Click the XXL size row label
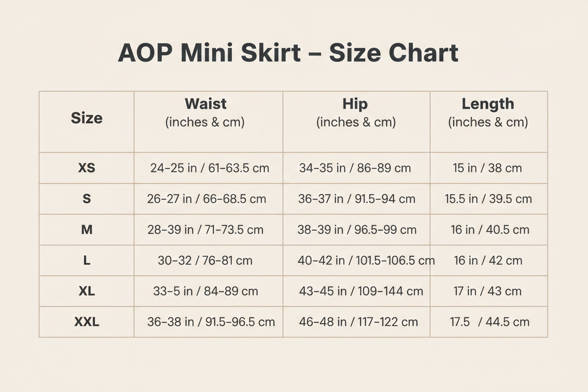Viewport: 588px width, 392px height. click(87, 322)
